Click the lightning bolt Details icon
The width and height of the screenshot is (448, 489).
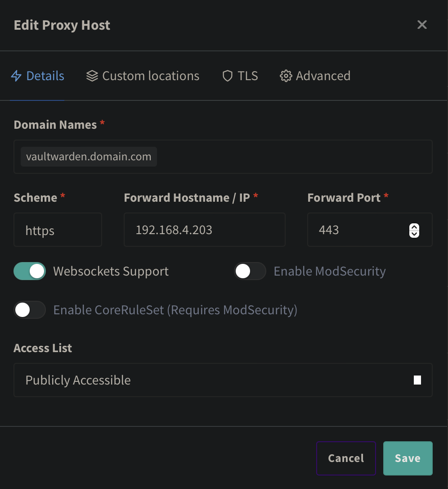point(16,76)
